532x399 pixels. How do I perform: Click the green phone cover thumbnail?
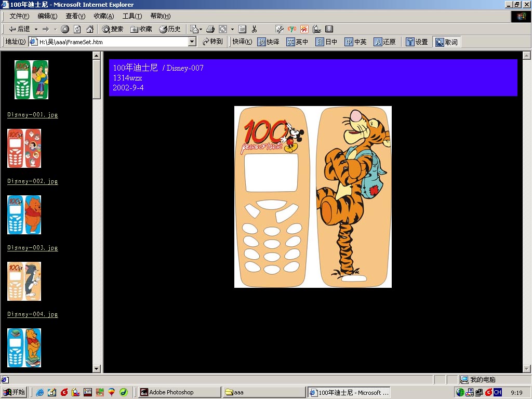point(31,79)
